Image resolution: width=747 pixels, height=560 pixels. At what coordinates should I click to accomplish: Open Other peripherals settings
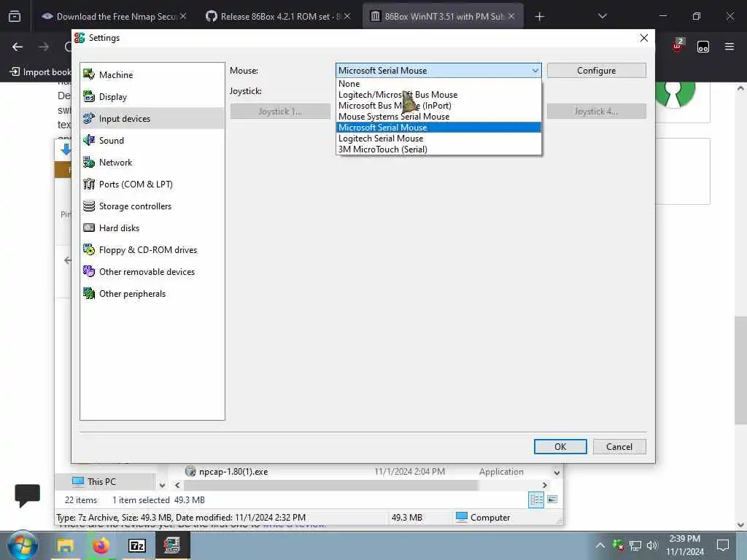(x=152, y=294)
